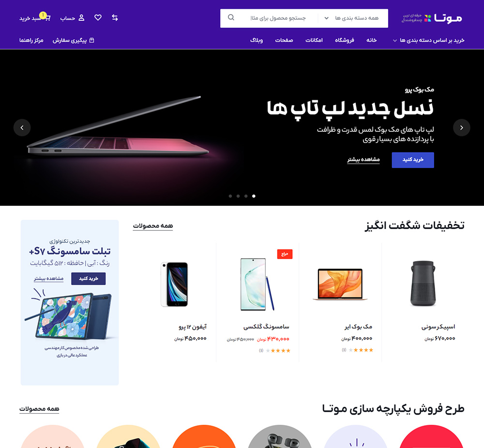Screen dimensions: 484x448
Task: Click the search magnifier icon
Action: [x=231, y=17]
